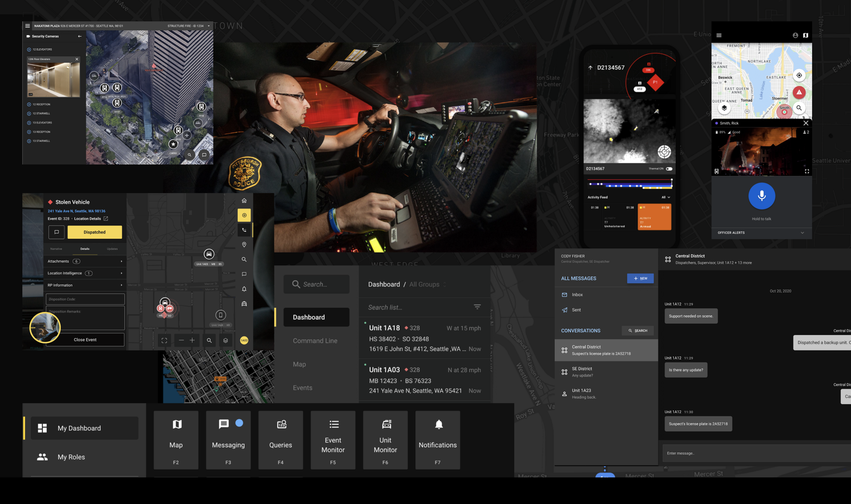This screenshot has height=504, width=851.
Task: Select the Unit 1A18 list row
Action: (x=425, y=339)
